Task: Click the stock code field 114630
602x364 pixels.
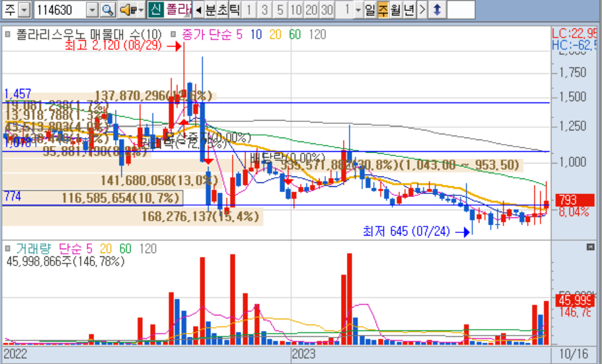Action: point(60,10)
